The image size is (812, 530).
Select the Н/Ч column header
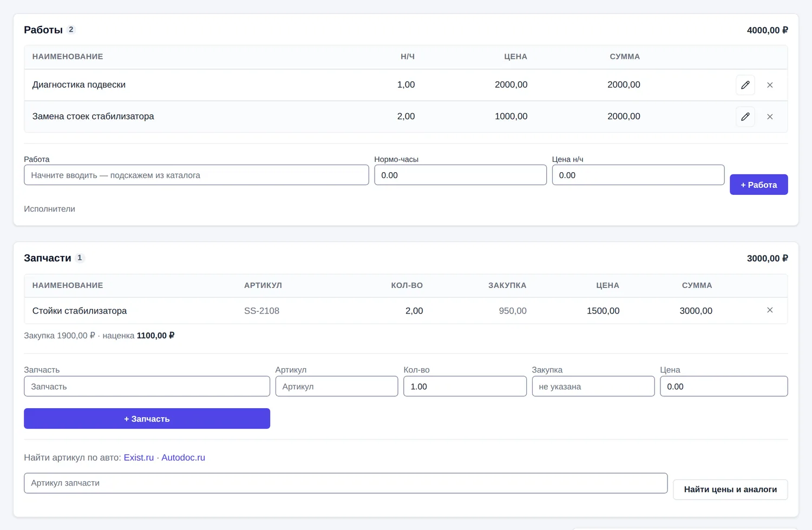[x=408, y=56]
